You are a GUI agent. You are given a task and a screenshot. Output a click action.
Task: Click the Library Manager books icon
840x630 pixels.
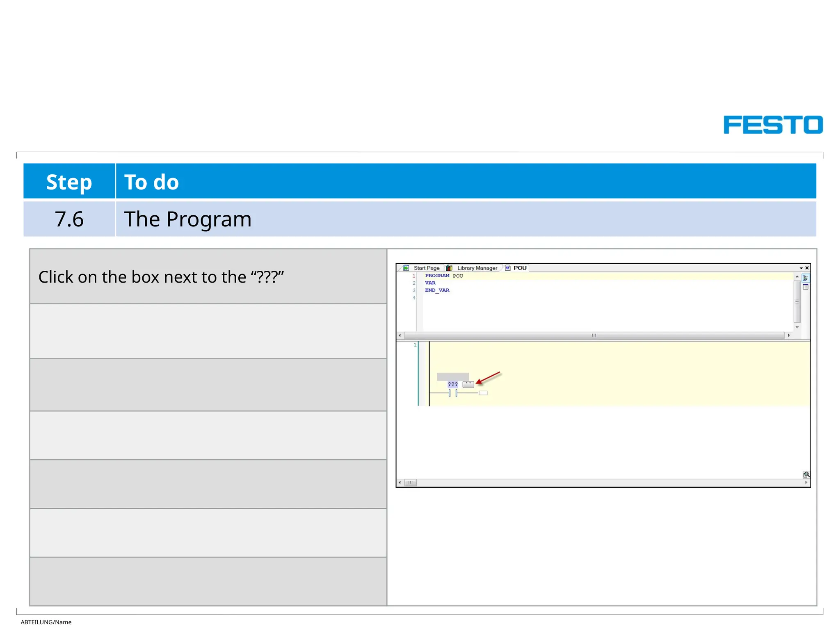click(x=449, y=268)
